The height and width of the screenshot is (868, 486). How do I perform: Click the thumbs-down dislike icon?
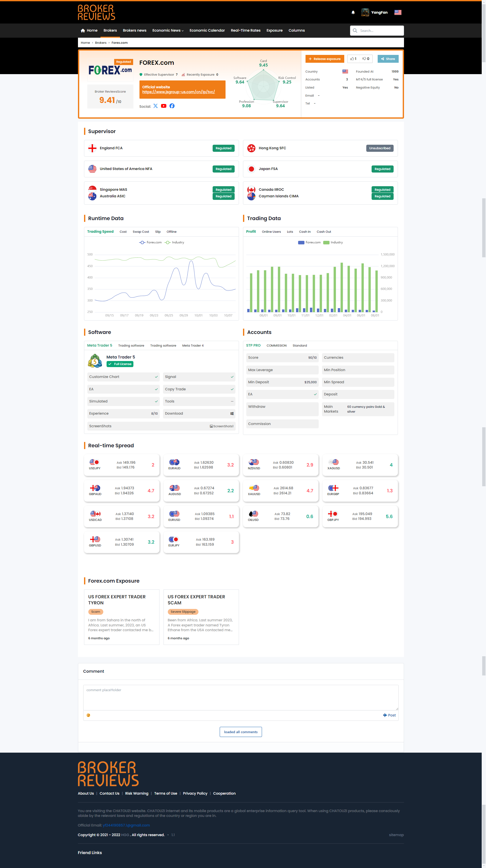point(365,59)
